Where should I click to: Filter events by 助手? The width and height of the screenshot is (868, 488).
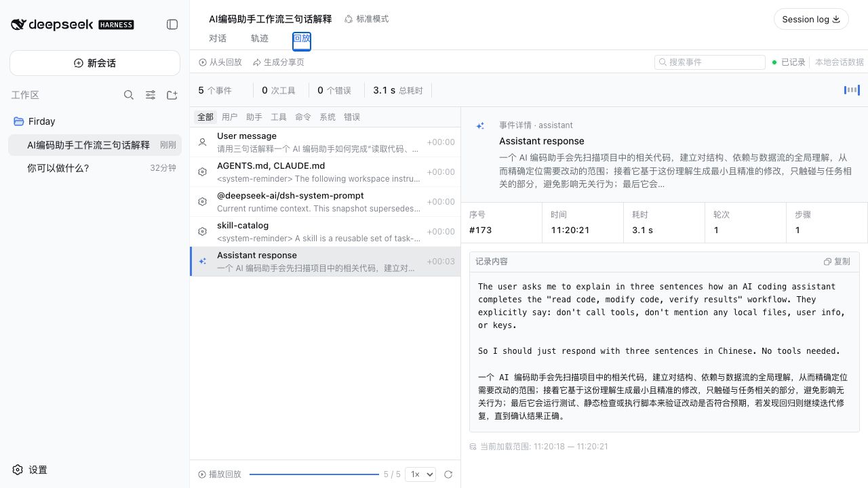254,117
